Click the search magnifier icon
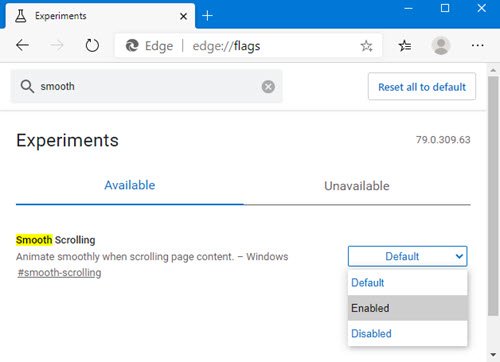 [27, 86]
